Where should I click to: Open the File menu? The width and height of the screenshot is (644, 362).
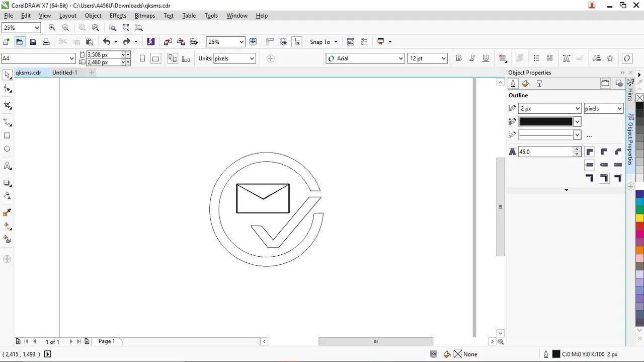tap(9, 16)
